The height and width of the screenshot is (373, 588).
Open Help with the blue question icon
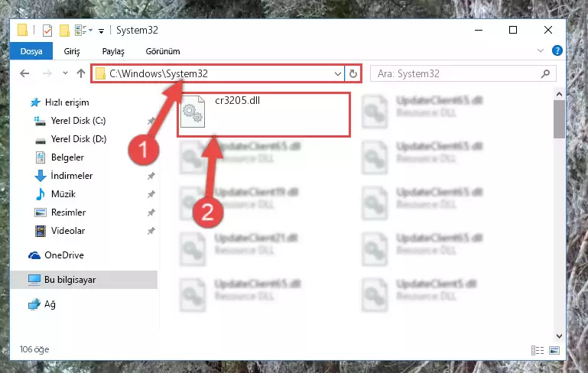pyautogui.click(x=557, y=50)
